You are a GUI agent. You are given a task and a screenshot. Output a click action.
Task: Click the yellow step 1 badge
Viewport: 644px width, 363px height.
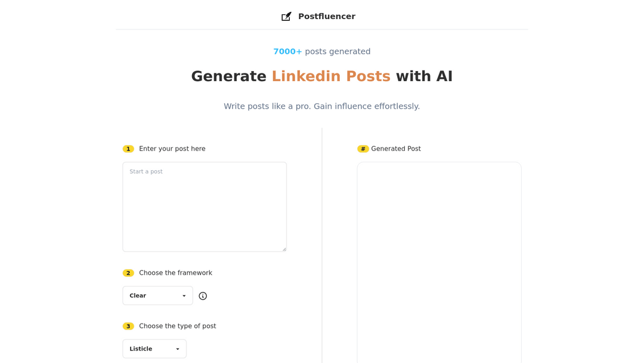pos(128,149)
